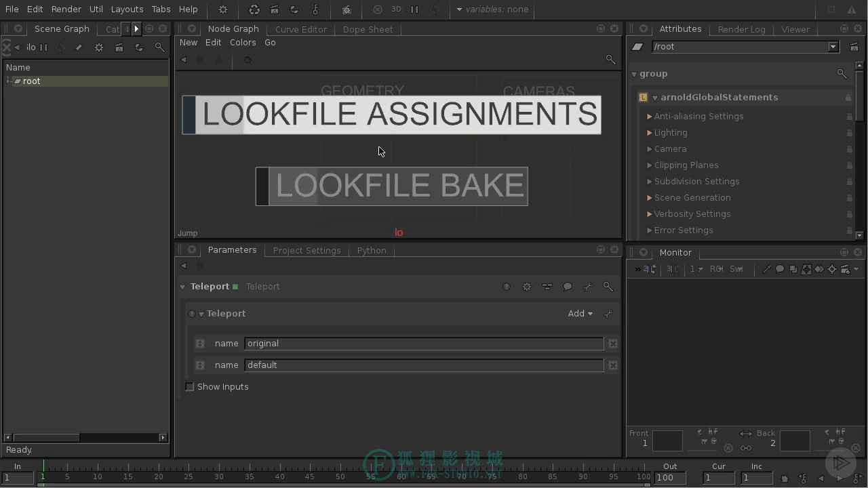Switch to the Render Log tab

pos(741,29)
